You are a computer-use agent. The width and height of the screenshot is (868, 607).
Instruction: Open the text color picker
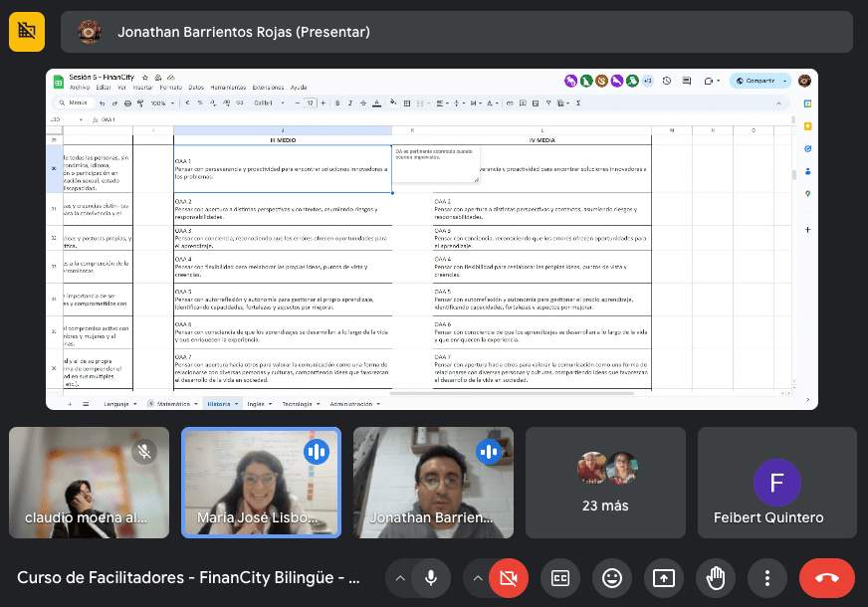point(376,103)
